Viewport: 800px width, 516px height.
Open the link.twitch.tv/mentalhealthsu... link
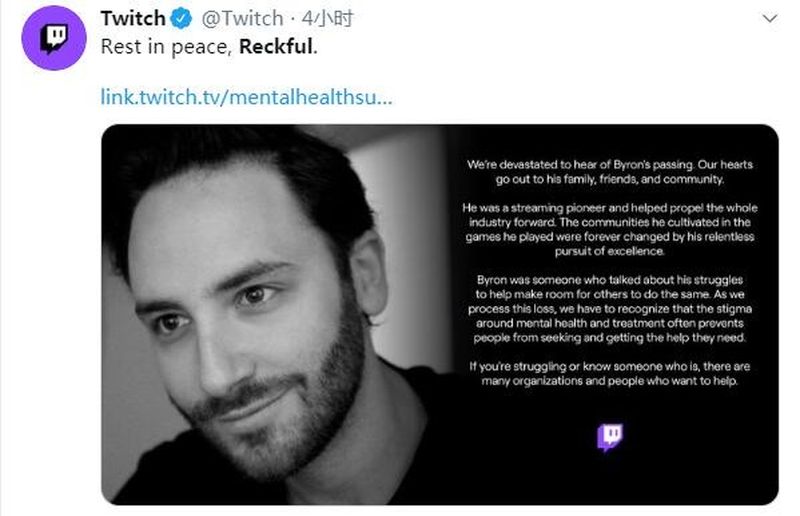(246, 96)
